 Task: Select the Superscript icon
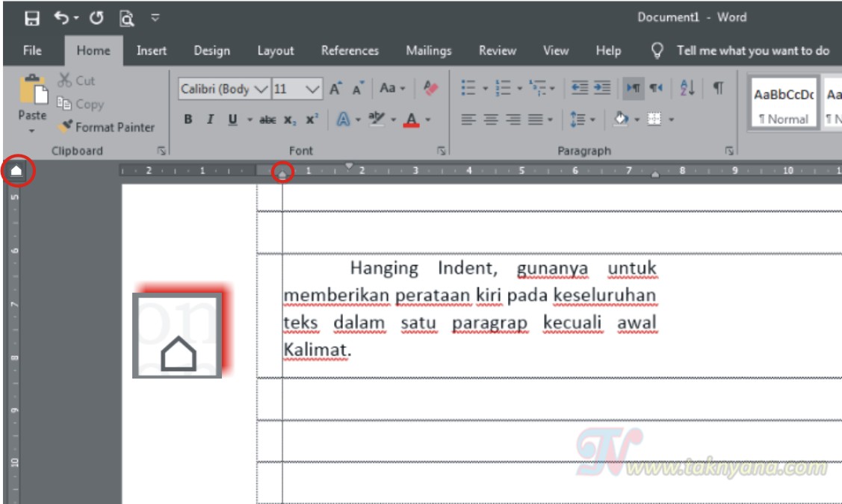pyautogui.click(x=313, y=117)
